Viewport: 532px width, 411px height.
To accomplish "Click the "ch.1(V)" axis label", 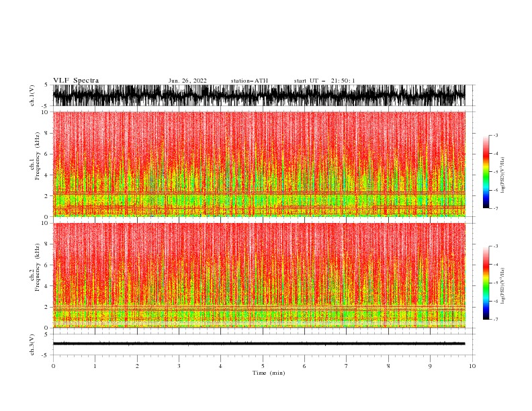I will pos(32,95).
